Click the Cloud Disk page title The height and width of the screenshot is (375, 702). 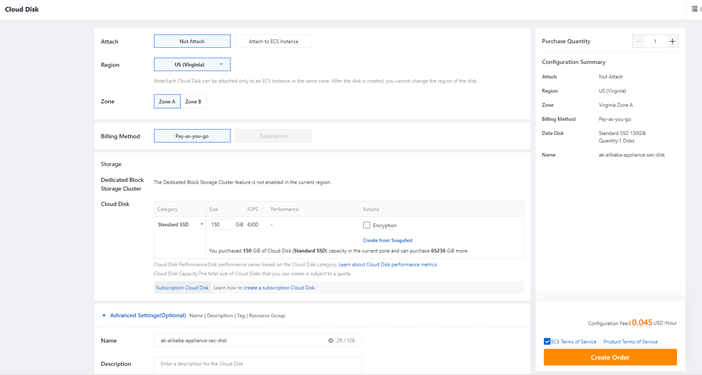(22, 9)
